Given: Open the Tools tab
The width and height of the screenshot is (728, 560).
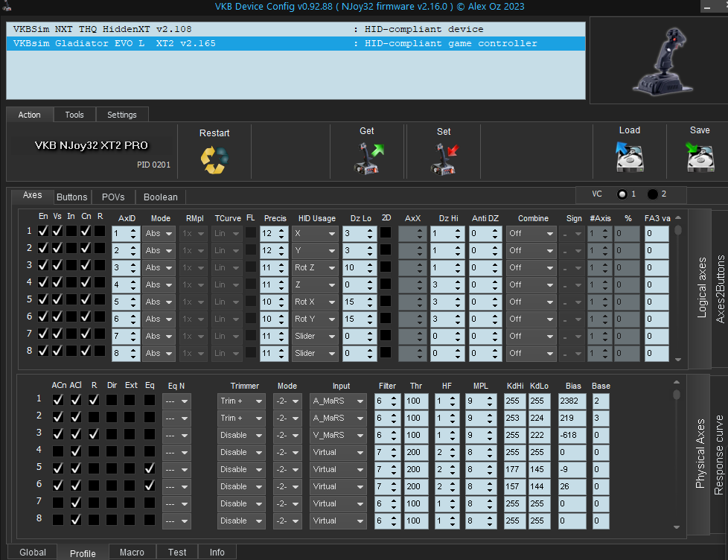Looking at the screenshot, I should 74,115.
